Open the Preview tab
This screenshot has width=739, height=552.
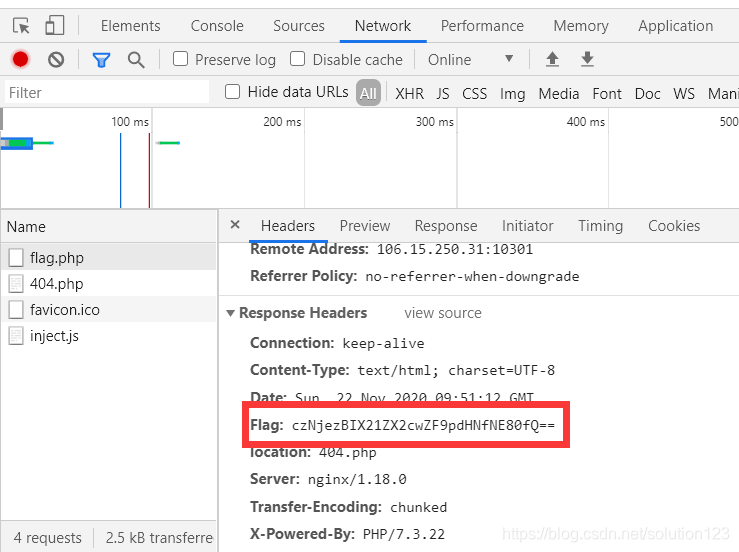[365, 226]
